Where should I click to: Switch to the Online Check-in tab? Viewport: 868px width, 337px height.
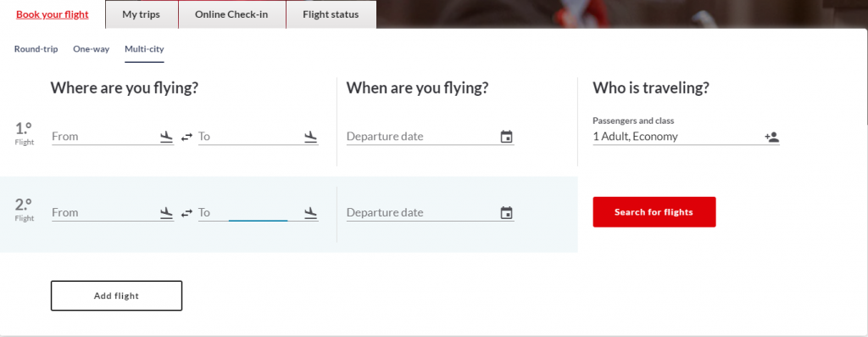coord(231,14)
